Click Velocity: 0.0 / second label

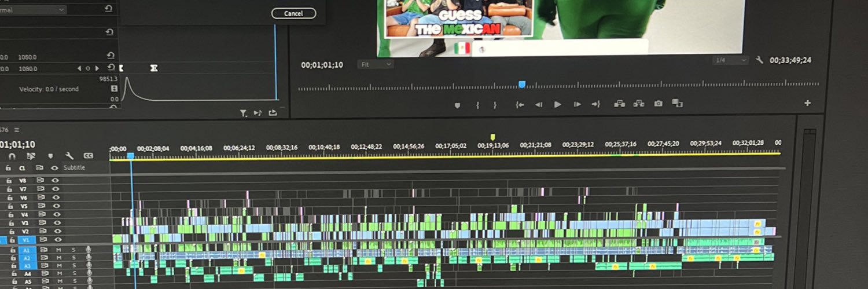click(x=49, y=89)
